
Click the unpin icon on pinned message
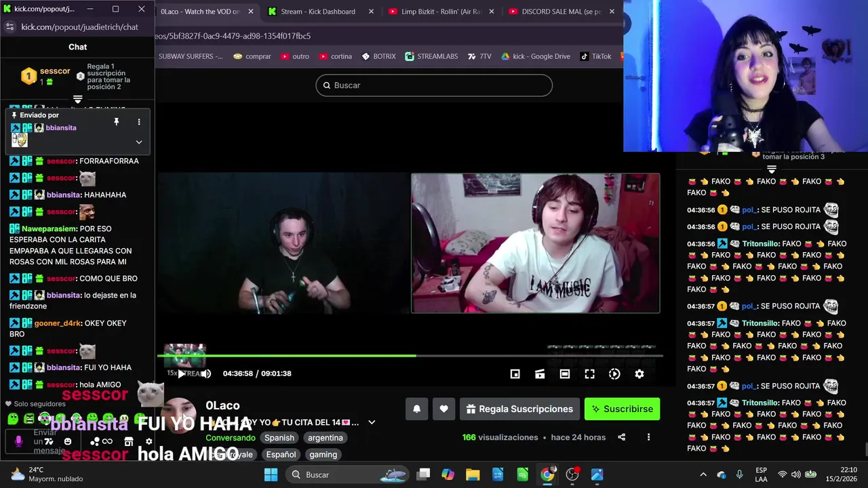(x=116, y=122)
